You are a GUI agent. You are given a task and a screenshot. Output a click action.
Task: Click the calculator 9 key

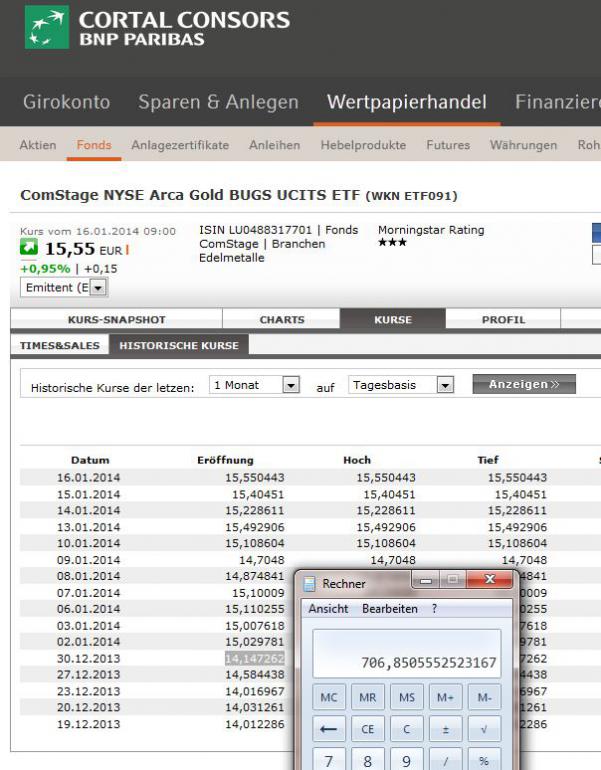coord(407,760)
